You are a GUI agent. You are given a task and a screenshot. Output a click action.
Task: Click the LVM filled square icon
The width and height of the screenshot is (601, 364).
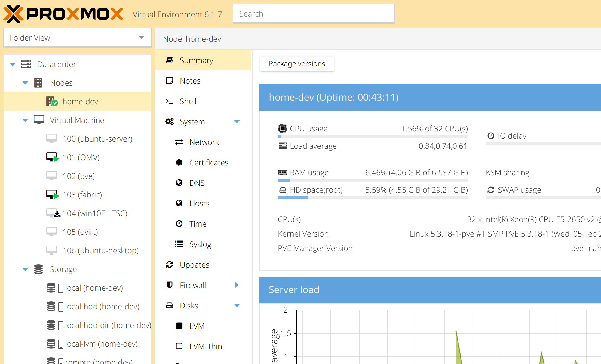pyautogui.click(x=179, y=326)
